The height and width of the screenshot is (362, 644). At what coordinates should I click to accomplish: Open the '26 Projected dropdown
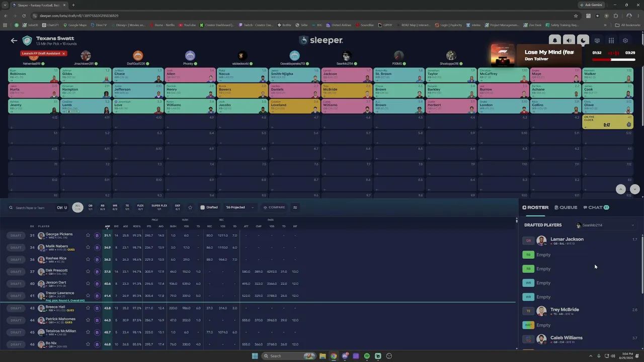(x=239, y=207)
